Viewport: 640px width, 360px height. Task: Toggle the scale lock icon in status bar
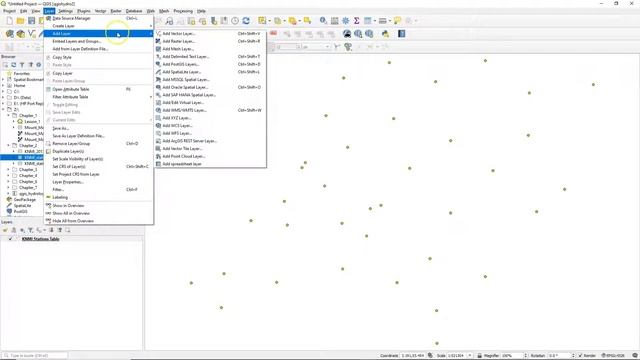(480, 356)
